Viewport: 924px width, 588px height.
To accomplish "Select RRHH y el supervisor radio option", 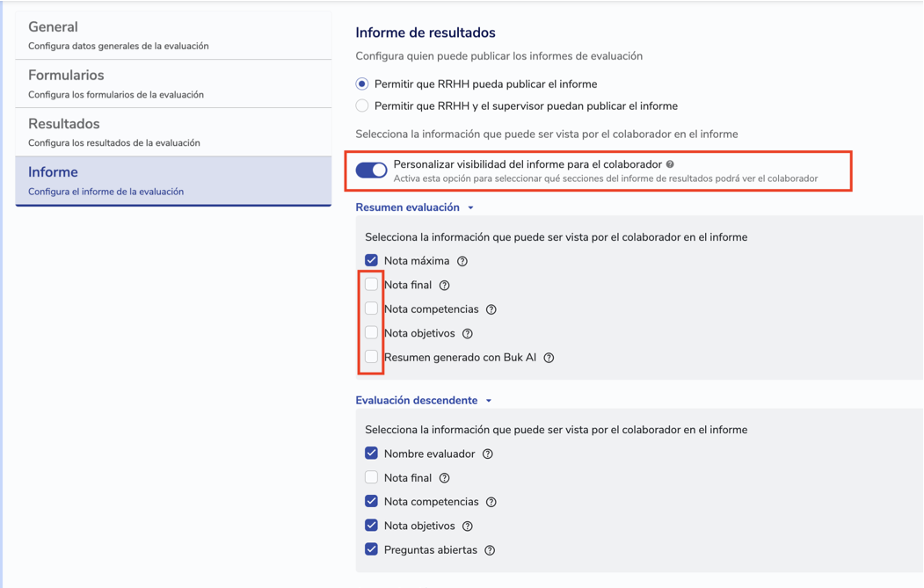I will click(362, 106).
